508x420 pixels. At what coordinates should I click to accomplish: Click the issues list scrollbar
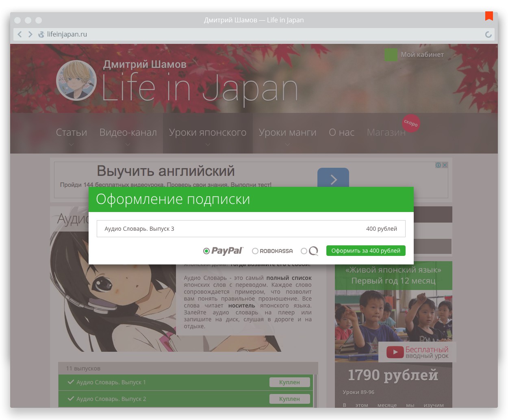(315, 391)
